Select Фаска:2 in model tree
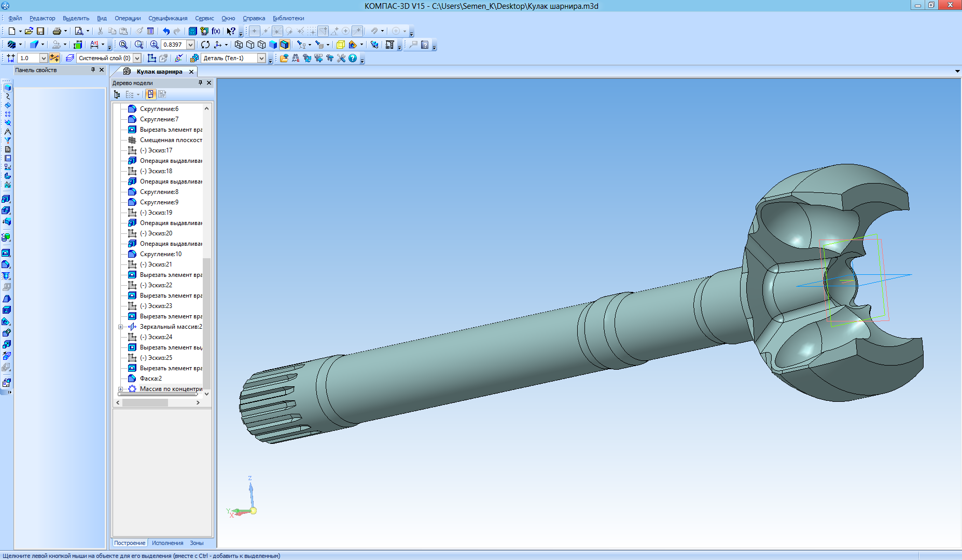The image size is (962, 560). 151,379
